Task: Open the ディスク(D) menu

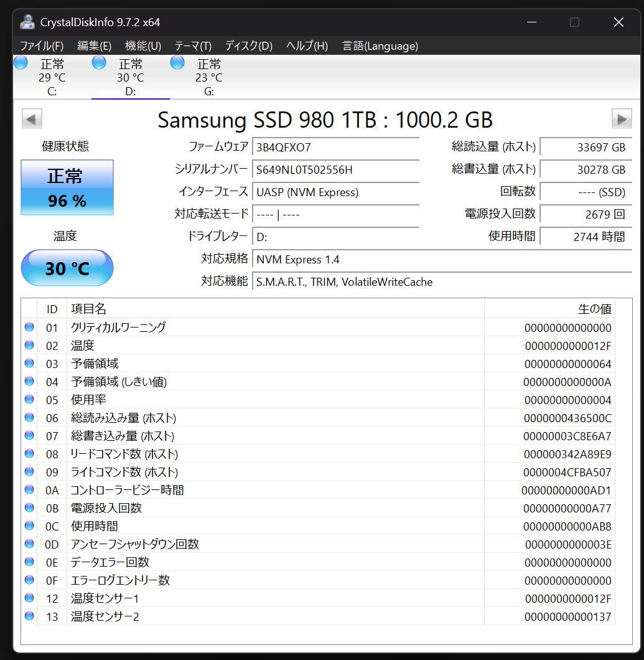Action: click(245, 45)
